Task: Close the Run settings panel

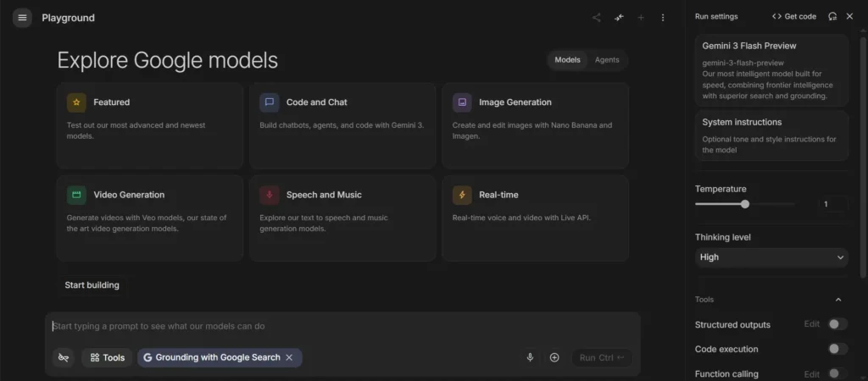Action: click(849, 17)
